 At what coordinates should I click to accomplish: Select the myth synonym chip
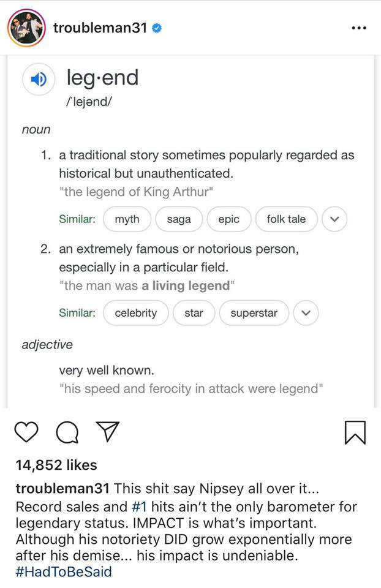click(127, 219)
